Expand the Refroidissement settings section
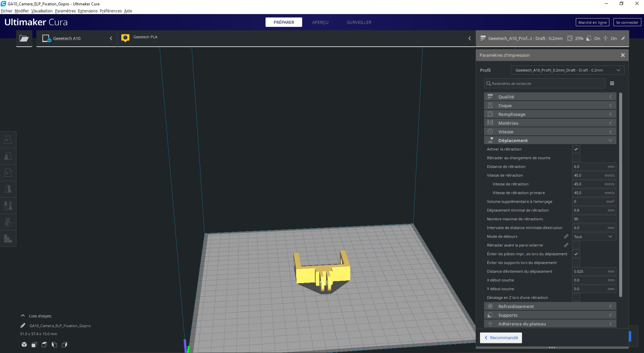 pyautogui.click(x=550, y=306)
